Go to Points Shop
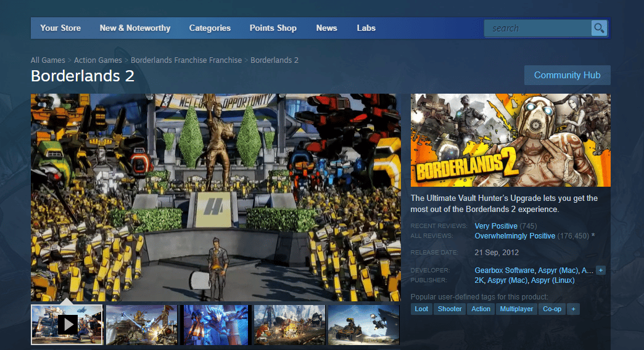The height and width of the screenshot is (350, 644). pos(273,28)
